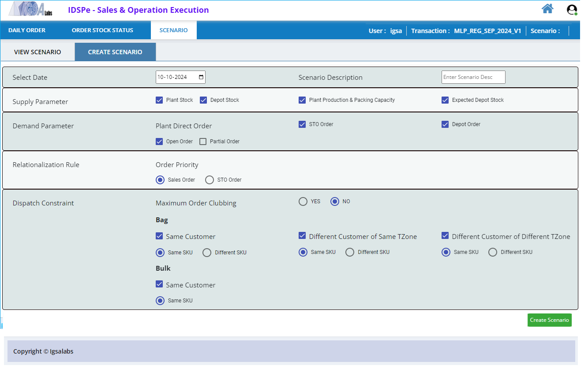Image resolution: width=588 pixels, height=369 pixels.
Task: Toggle the Depot Order checkbox
Action: [x=445, y=124]
